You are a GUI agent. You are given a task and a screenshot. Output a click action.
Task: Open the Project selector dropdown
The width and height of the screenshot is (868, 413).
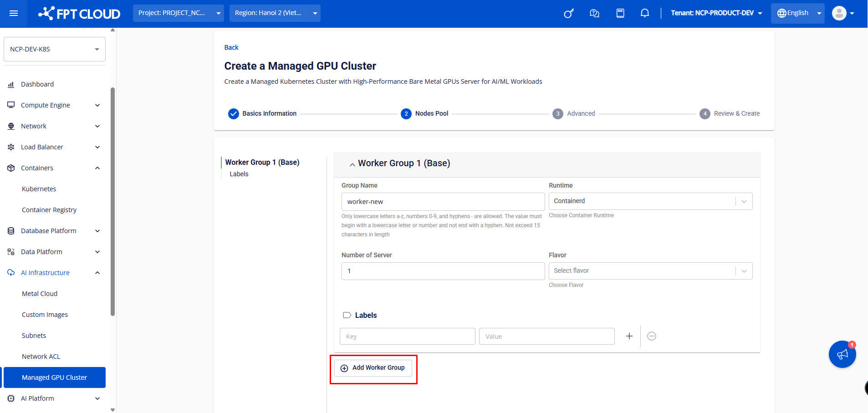[x=178, y=13]
